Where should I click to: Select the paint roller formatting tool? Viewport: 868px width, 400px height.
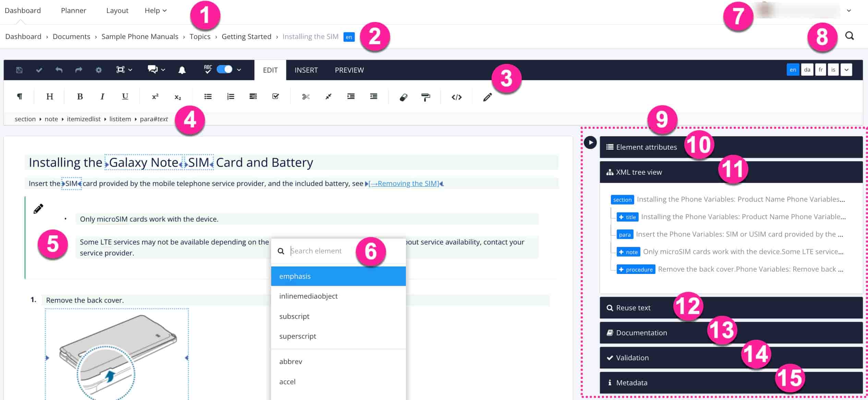click(425, 97)
